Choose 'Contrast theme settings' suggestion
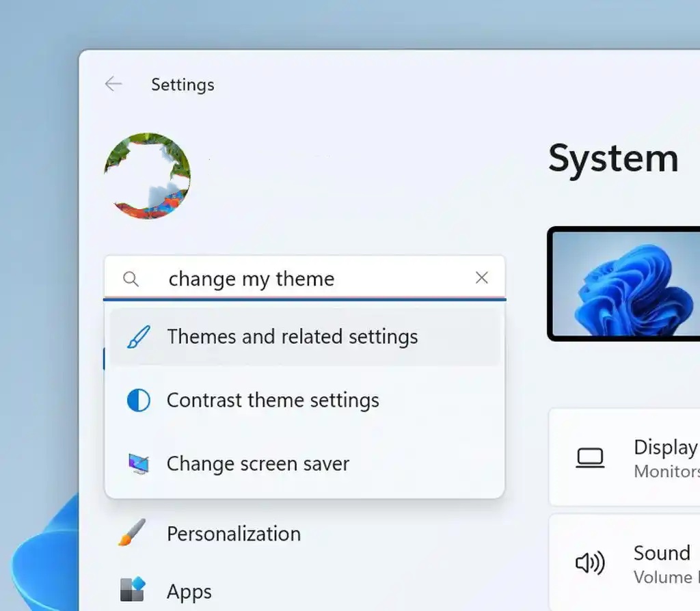This screenshot has width=700, height=611. coord(273,400)
